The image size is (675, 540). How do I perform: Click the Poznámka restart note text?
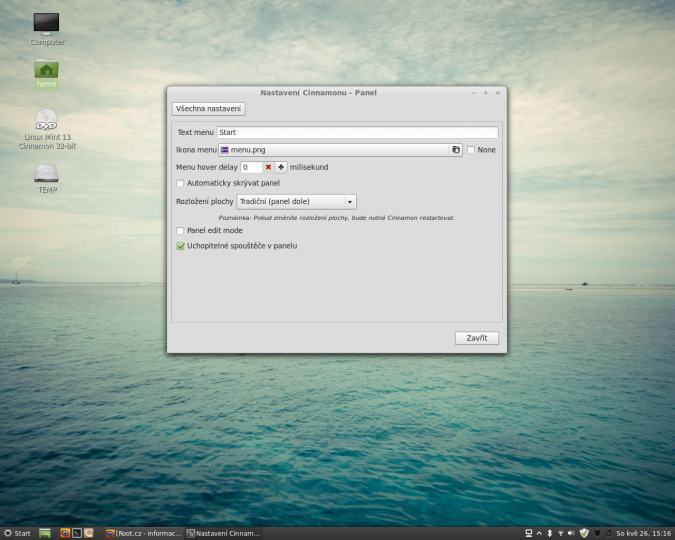click(336, 218)
